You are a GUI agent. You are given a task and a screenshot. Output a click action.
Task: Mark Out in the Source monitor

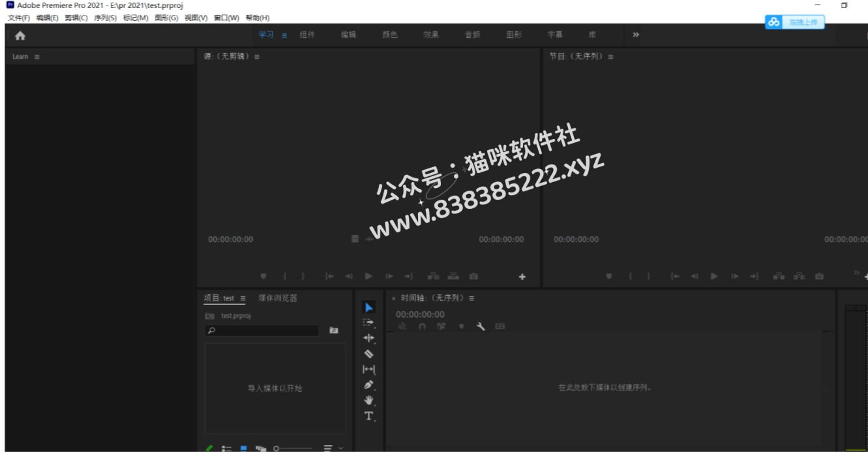pos(303,276)
